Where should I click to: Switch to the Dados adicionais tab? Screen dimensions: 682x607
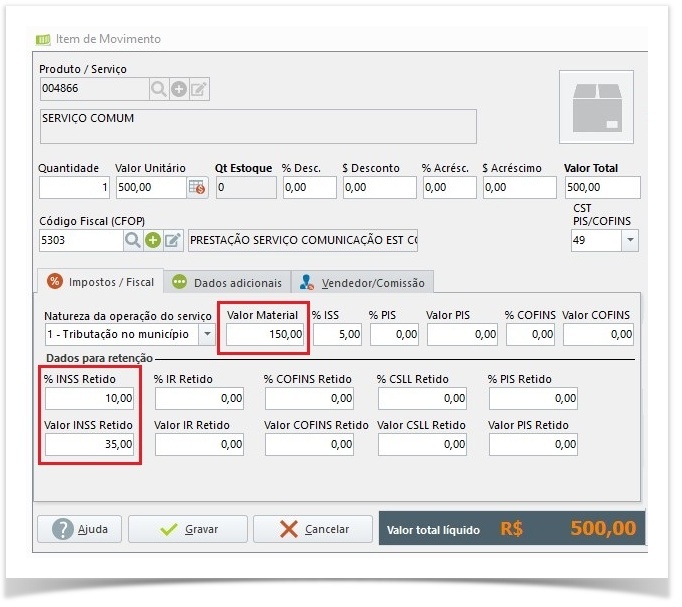227,283
